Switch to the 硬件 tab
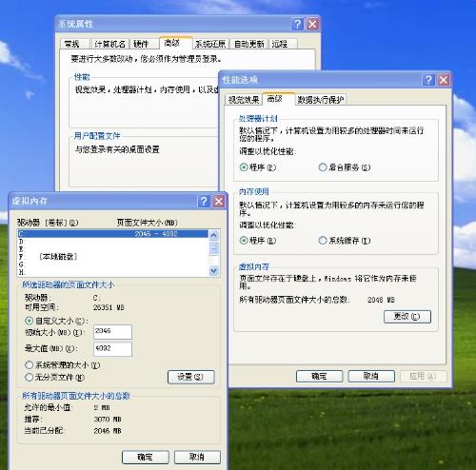Viewport: 476px width, 470px height. click(x=144, y=44)
